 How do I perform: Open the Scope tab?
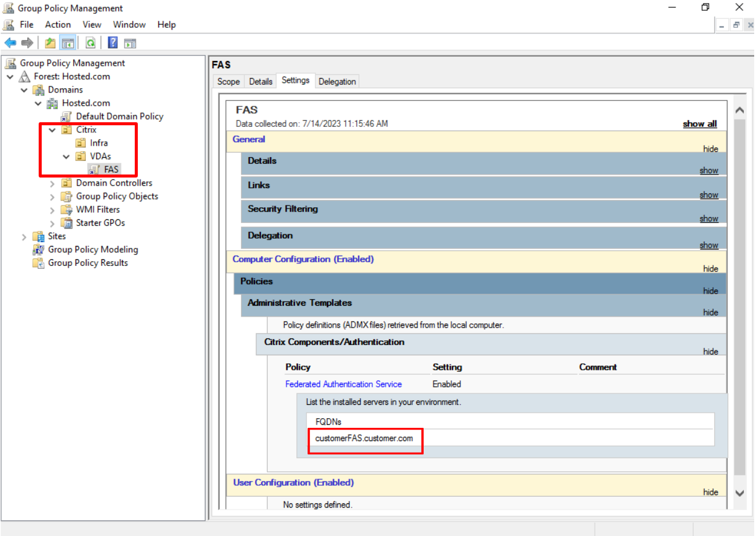click(x=228, y=82)
